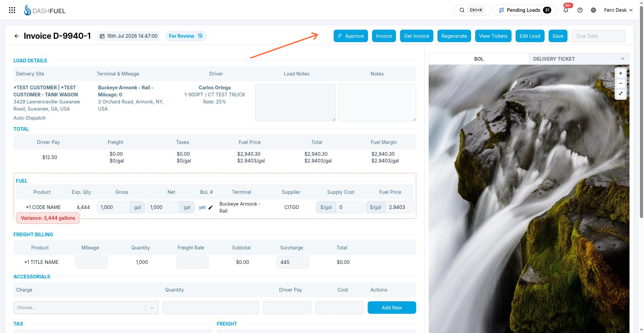Click Edit Load
Viewport: 644px width, 333px height.
[530, 36]
